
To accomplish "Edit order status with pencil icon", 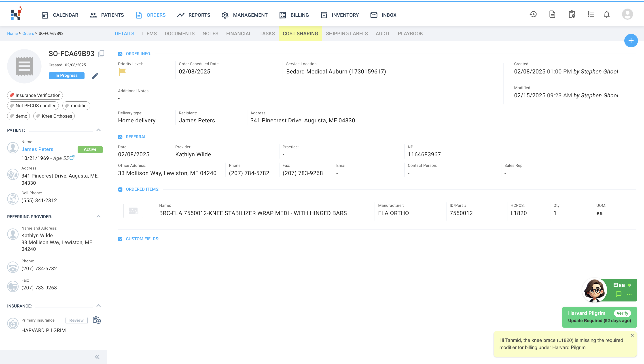I will pos(95,76).
